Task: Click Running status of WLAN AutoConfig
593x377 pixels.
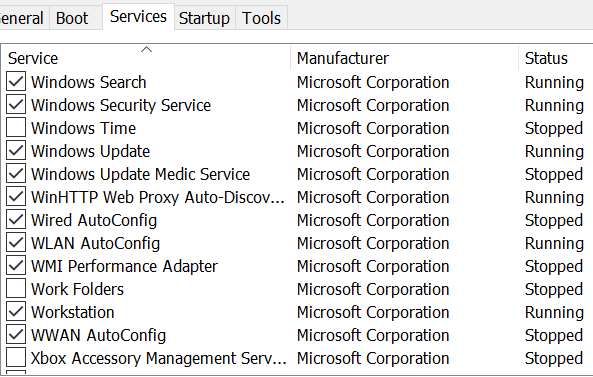Action: (x=554, y=244)
